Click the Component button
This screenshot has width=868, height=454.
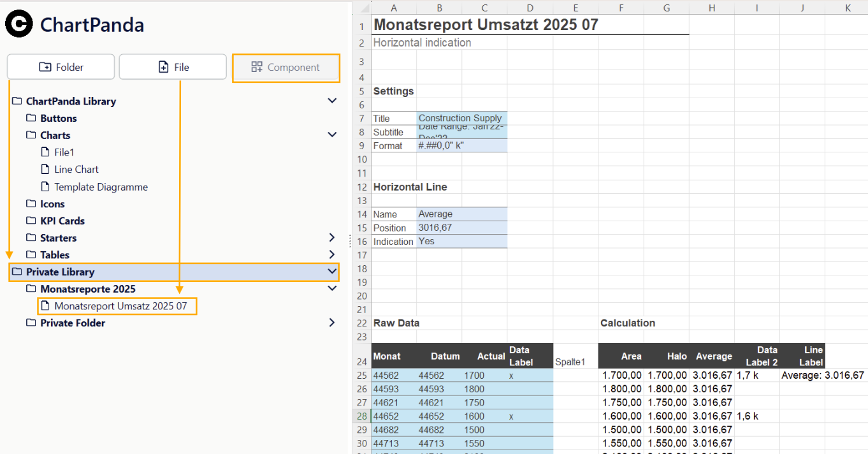286,68
